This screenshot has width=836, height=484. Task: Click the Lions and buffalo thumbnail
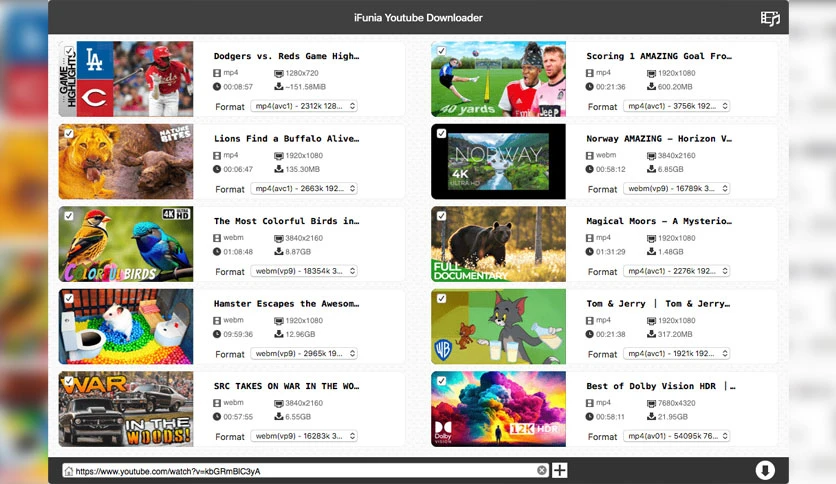pos(126,162)
